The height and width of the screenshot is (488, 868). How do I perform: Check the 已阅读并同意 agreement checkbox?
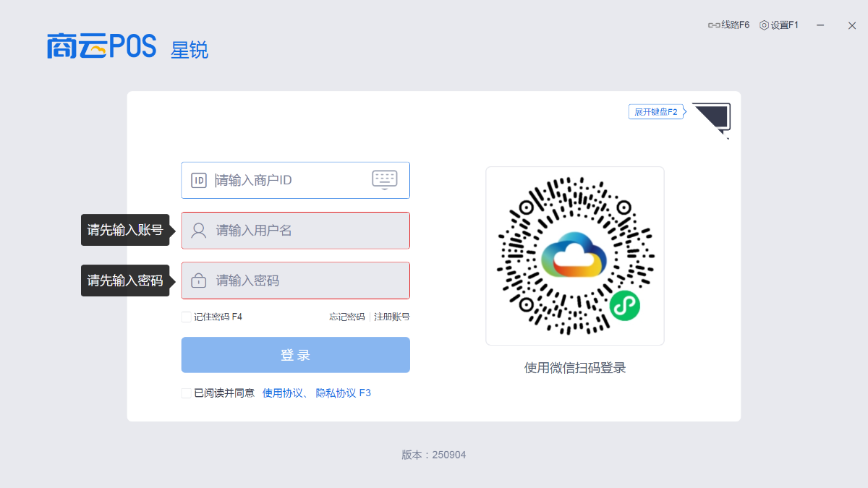pos(187,393)
